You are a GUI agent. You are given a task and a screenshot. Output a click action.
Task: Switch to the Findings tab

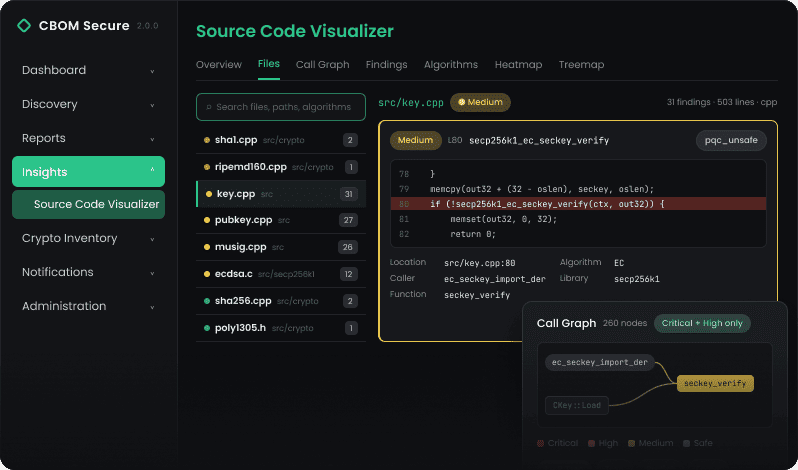tap(386, 65)
